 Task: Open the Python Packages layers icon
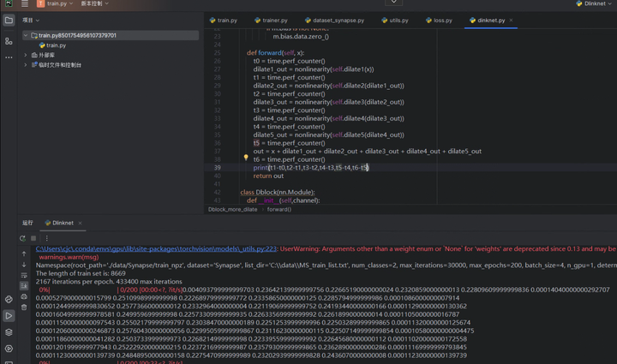[x=9, y=332]
